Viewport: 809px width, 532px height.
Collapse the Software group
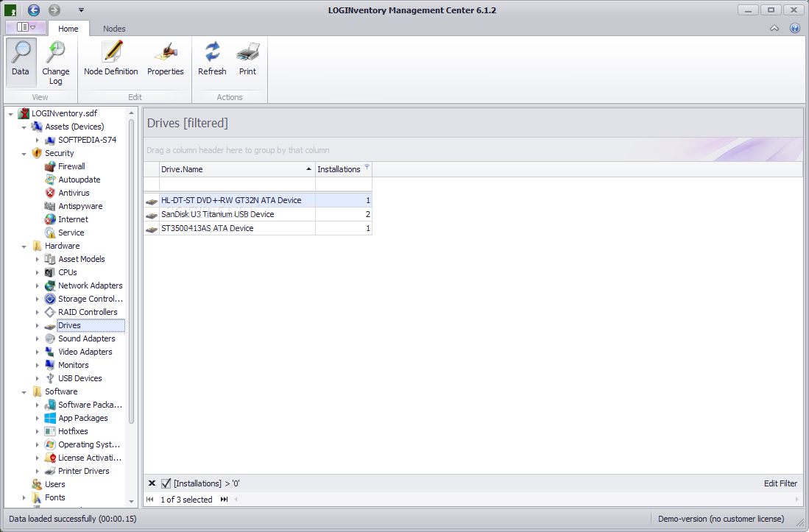(x=24, y=392)
